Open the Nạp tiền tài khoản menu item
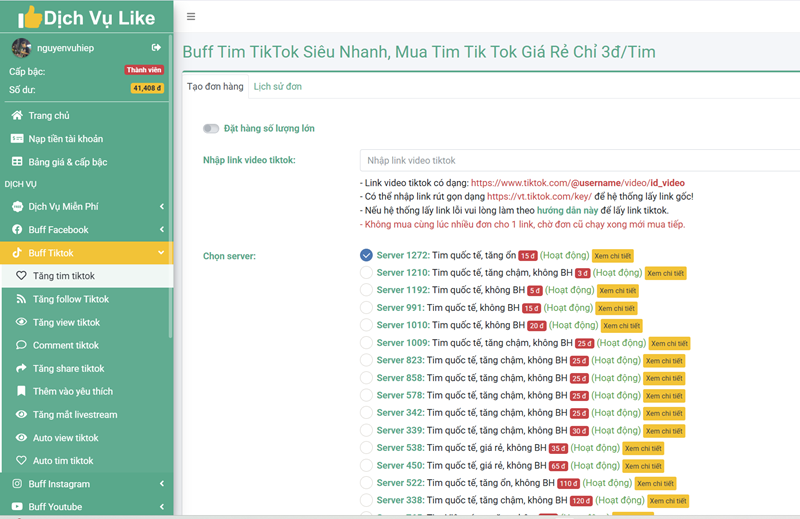The width and height of the screenshot is (800, 519). 85,138
